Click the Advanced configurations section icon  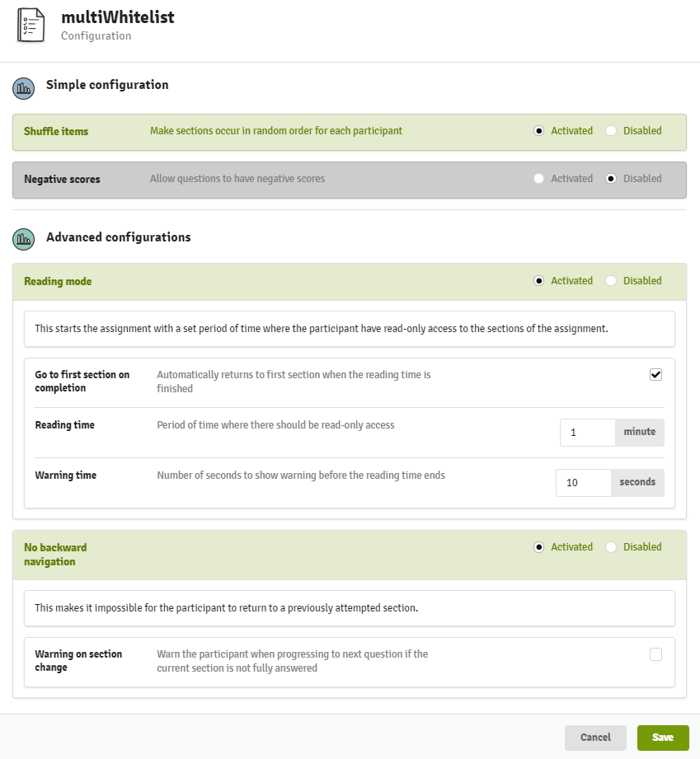[x=23, y=239]
